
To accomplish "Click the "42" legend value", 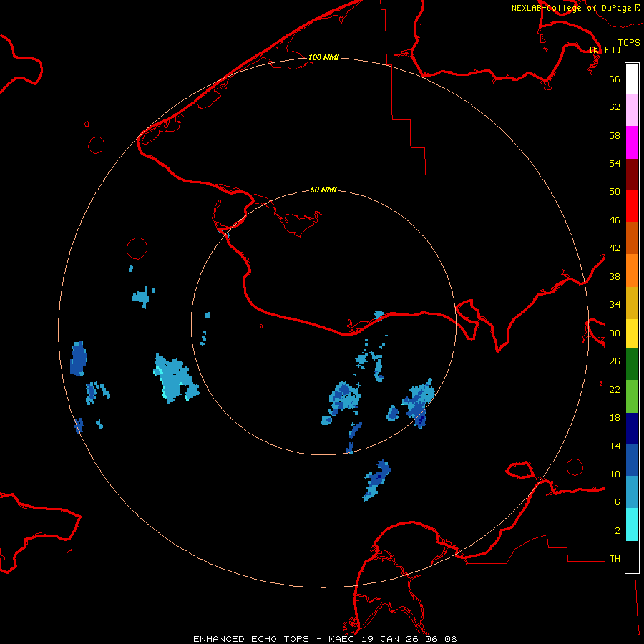I will [x=615, y=248].
